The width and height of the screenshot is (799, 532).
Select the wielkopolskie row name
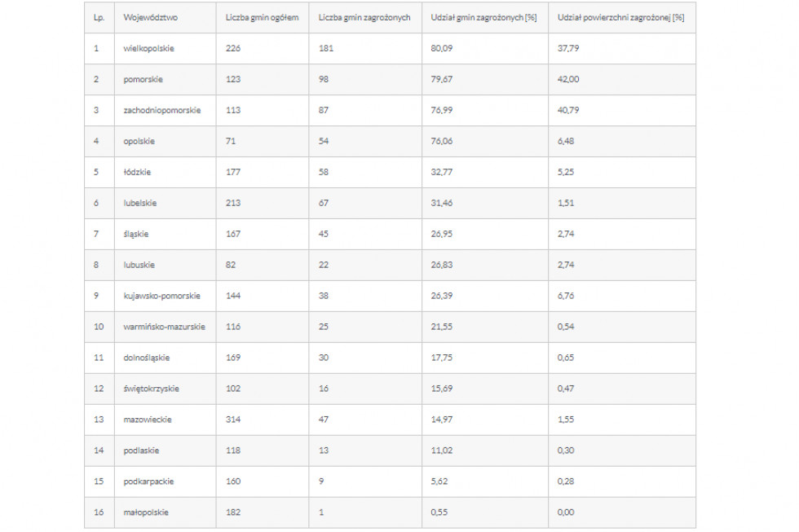pos(148,48)
